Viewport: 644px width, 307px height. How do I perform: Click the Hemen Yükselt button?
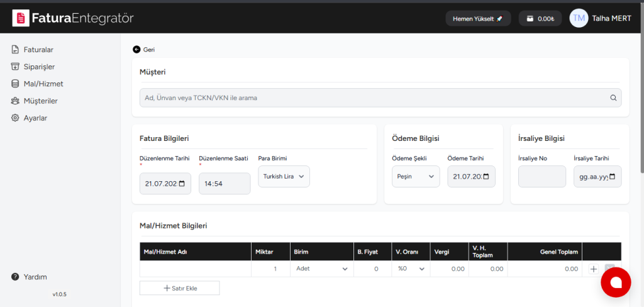pos(478,19)
